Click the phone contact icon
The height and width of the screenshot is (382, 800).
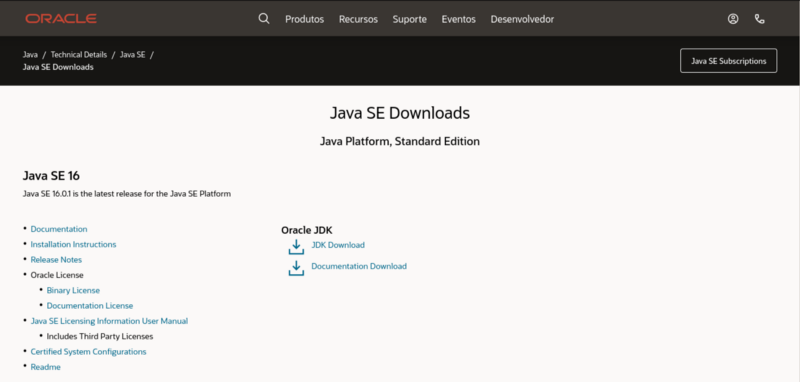[760, 19]
